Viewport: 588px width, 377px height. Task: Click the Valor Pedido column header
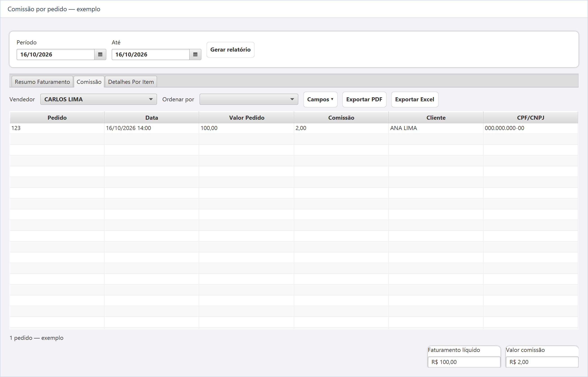(x=246, y=117)
